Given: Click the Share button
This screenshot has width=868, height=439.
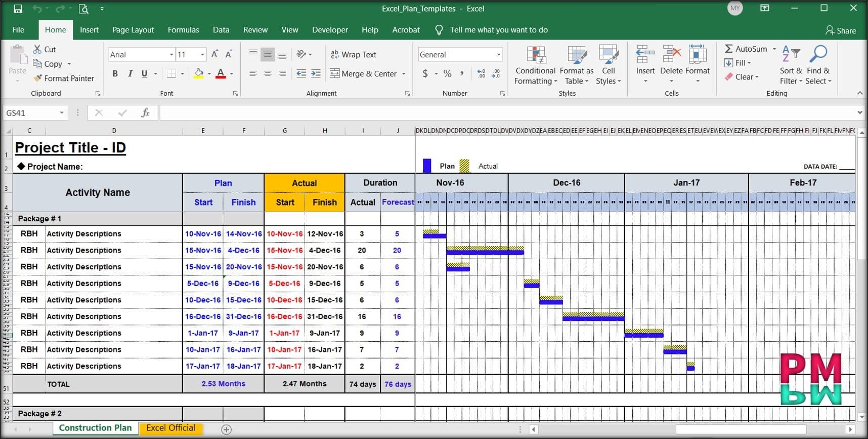Looking at the screenshot, I should (841, 30).
